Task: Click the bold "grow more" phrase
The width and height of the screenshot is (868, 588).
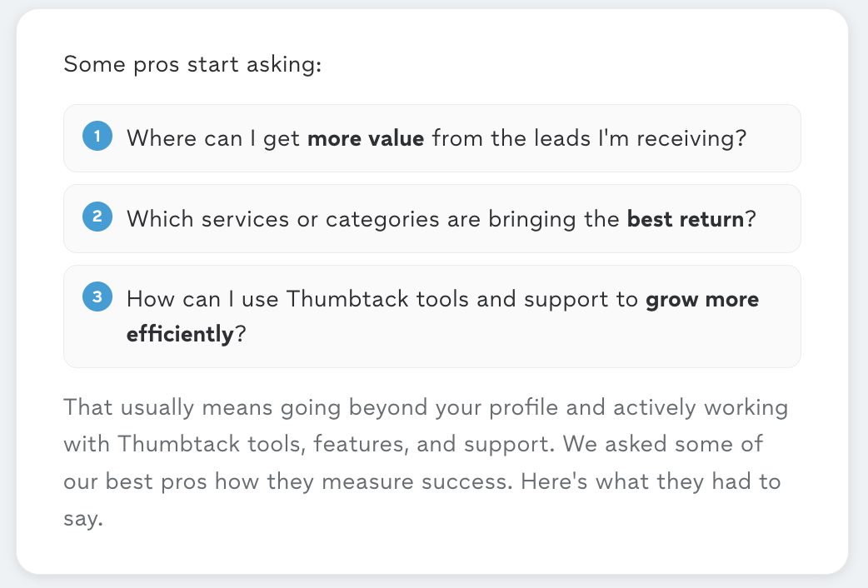Action: 702,299
